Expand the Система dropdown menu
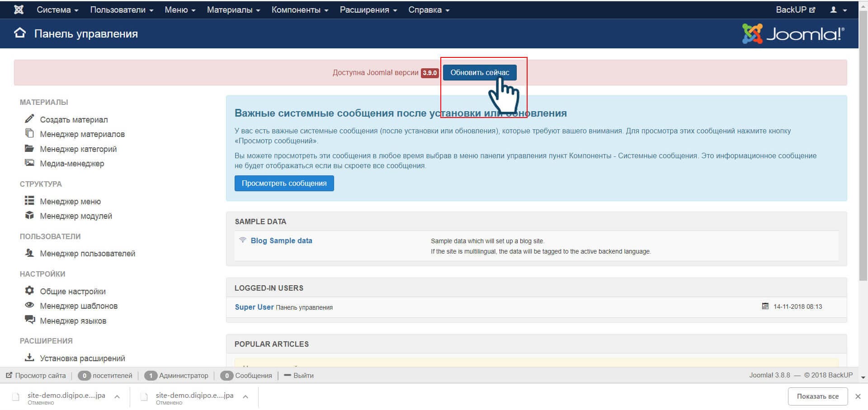The image size is (868, 410). click(x=57, y=10)
